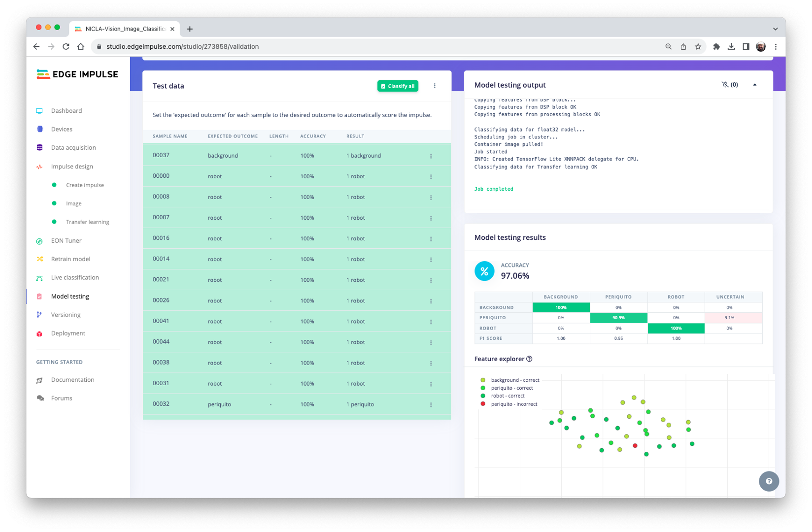The height and width of the screenshot is (532, 812).
Task: Open Live classification in sidebar
Action: pos(75,278)
